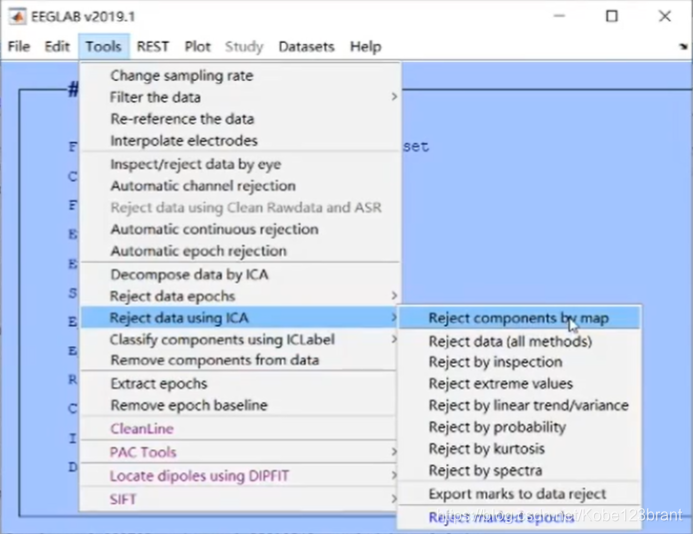Open the Datasets menu
This screenshot has height=534, width=693.
click(306, 46)
